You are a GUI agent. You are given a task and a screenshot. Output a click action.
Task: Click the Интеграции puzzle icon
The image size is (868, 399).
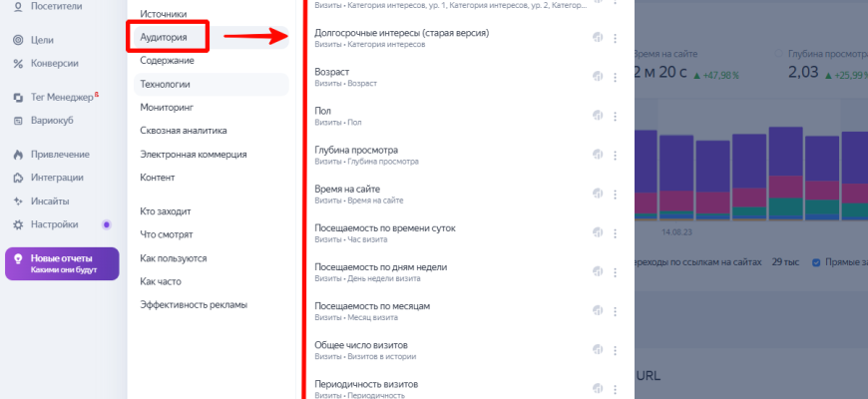pos(18,178)
